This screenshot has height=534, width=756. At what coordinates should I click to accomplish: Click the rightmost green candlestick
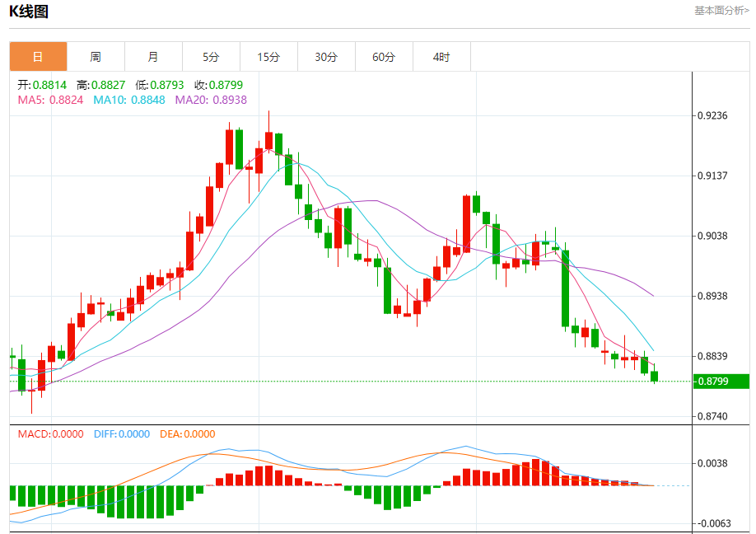(655, 377)
